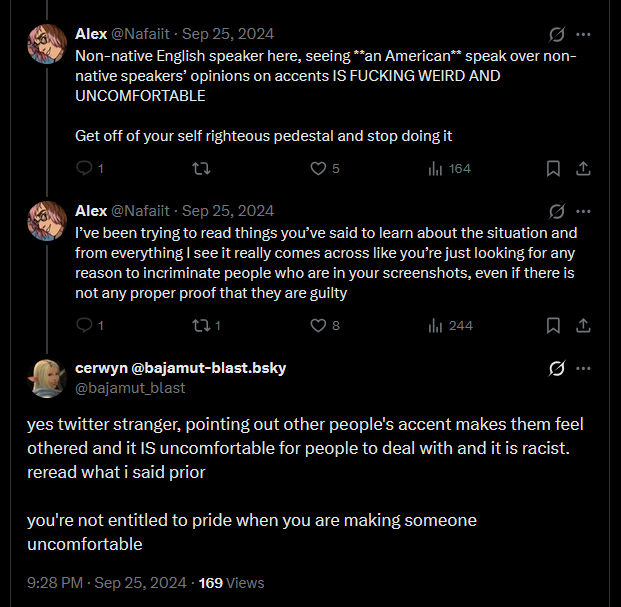
Task: Share the first Alex tweet
Action: (x=584, y=169)
